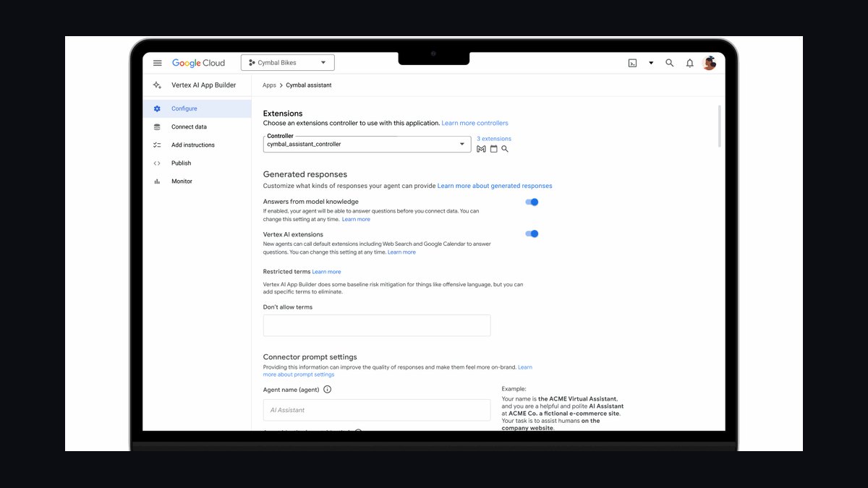The height and width of the screenshot is (488, 868).
Task: Select Publish in the sidebar
Action: click(x=197, y=163)
